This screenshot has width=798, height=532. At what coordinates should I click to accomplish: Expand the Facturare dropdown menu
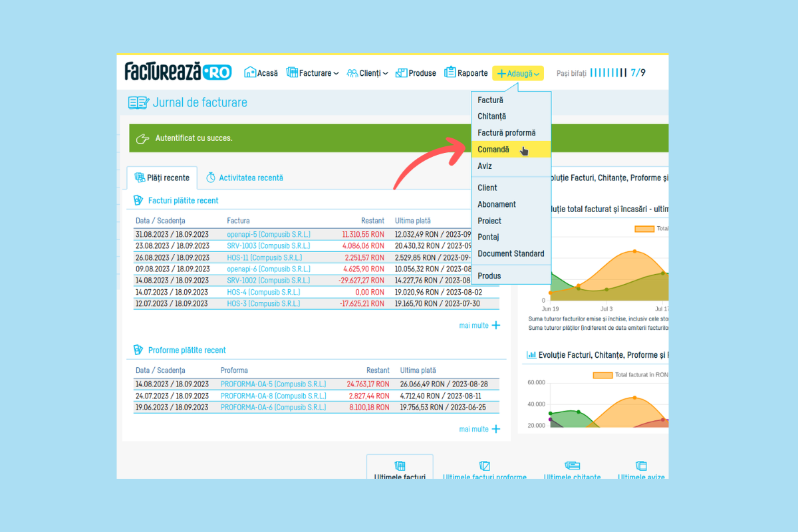coord(313,73)
